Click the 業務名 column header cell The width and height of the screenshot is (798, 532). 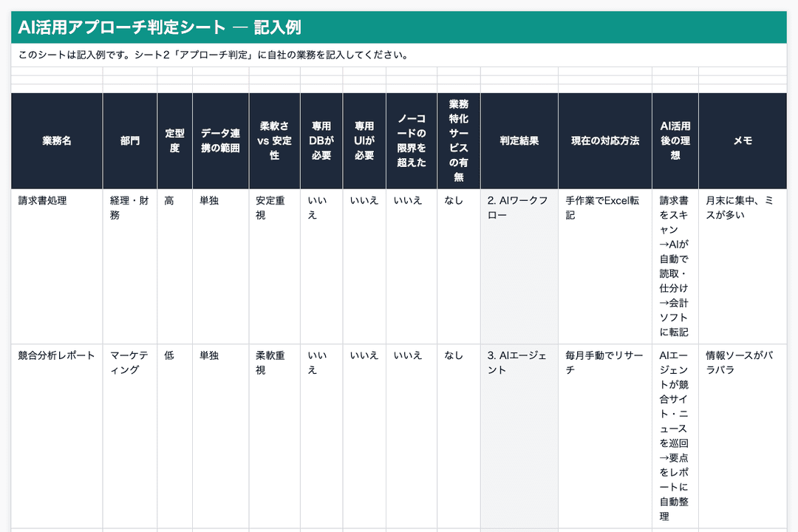coord(55,140)
